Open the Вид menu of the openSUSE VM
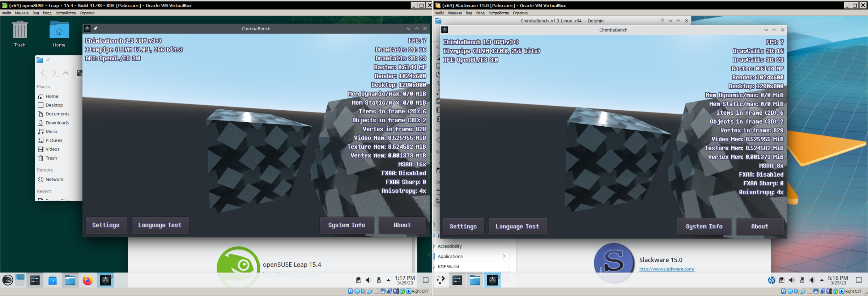 coord(35,13)
